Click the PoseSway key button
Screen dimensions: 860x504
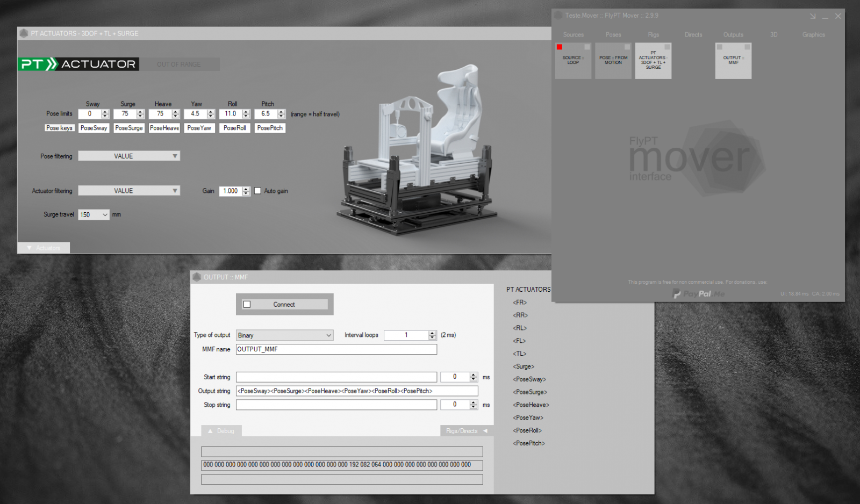pyautogui.click(x=94, y=128)
